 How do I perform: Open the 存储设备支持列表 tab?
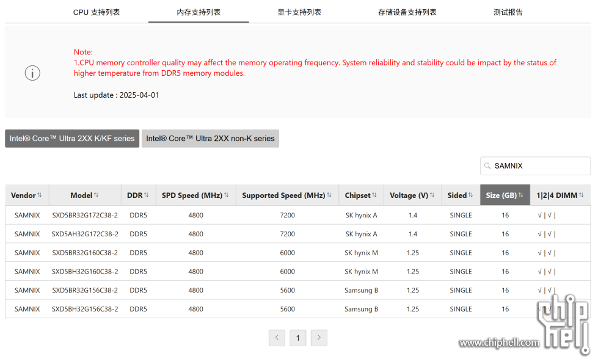407,12
